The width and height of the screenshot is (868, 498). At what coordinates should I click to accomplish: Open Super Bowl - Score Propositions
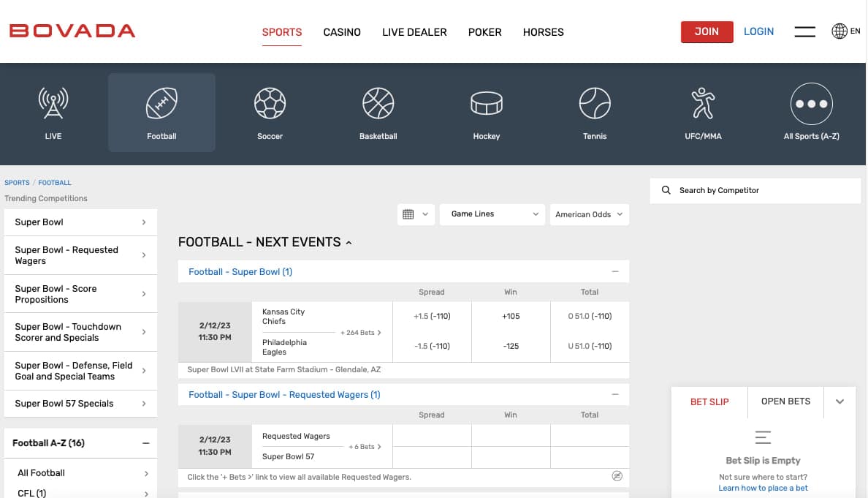[x=81, y=293]
